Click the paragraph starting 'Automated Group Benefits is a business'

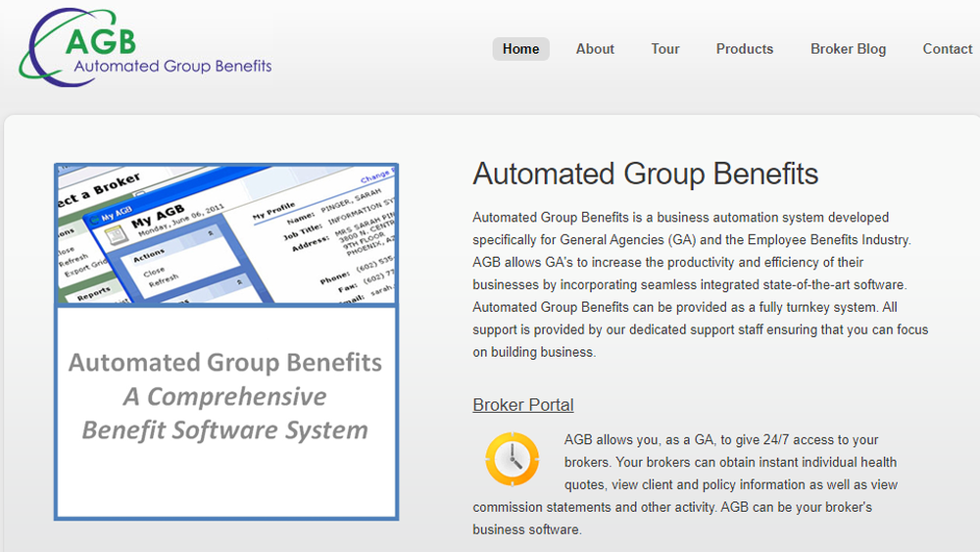(701, 284)
